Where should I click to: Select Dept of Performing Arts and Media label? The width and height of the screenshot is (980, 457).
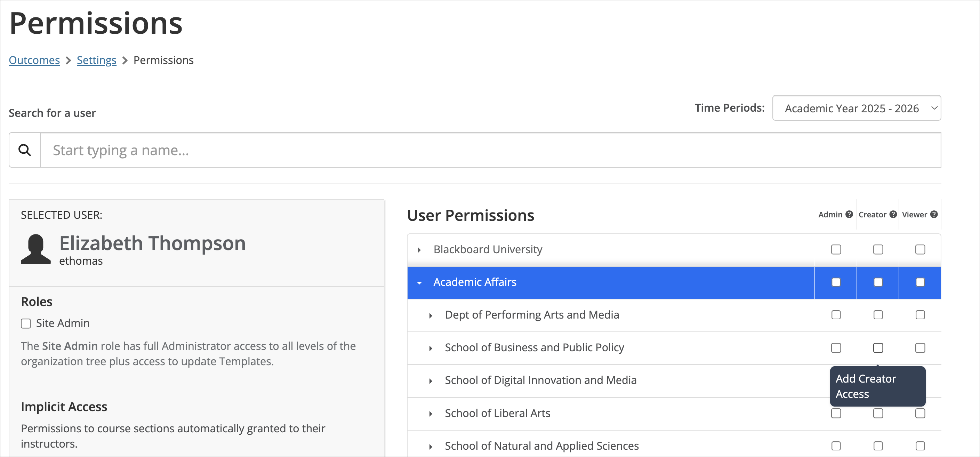pyautogui.click(x=532, y=315)
